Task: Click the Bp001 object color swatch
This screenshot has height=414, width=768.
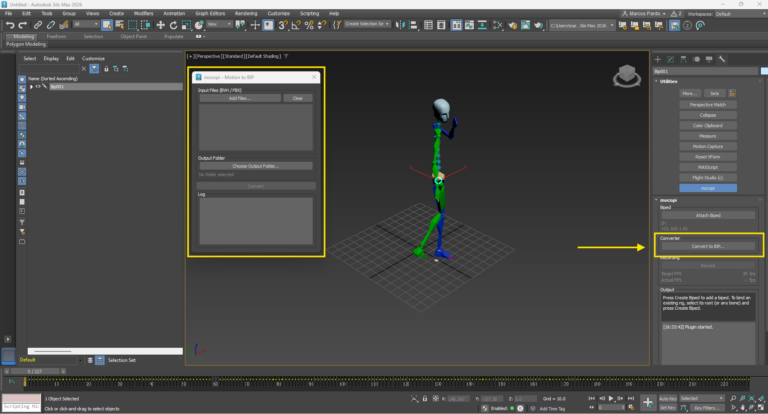Action: [764, 72]
